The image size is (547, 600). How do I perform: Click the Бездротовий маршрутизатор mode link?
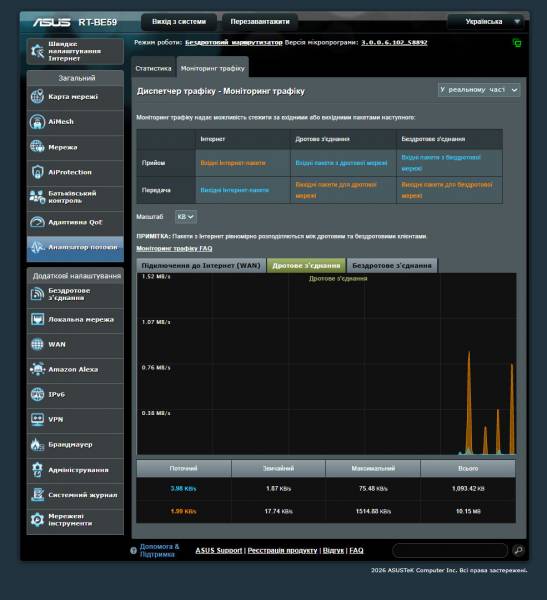(233, 42)
